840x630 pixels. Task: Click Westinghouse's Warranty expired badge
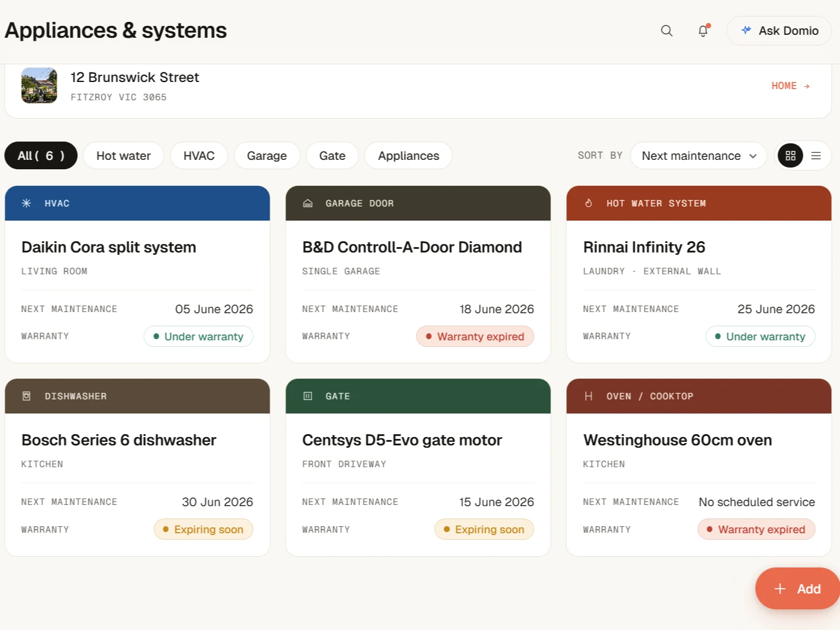tap(756, 529)
